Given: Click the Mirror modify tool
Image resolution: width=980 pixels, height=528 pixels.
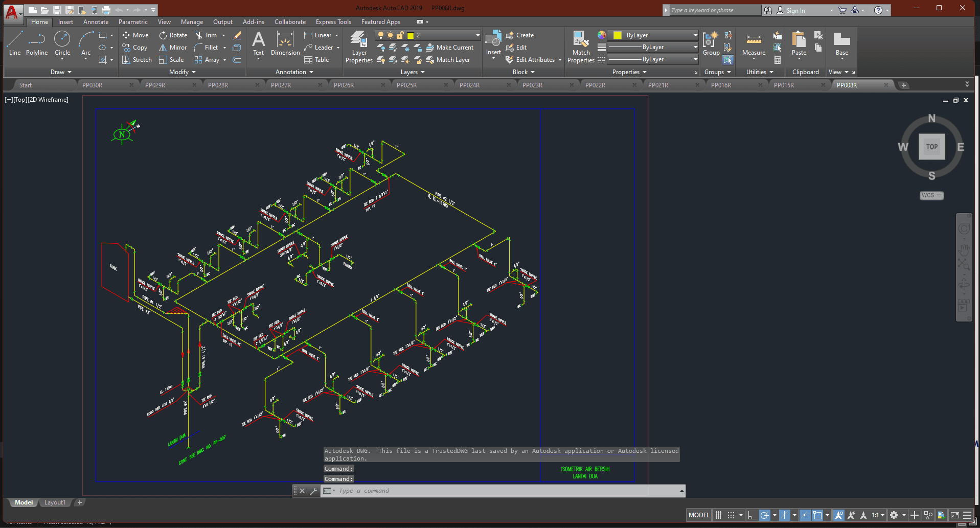Looking at the screenshot, I should [x=172, y=48].
